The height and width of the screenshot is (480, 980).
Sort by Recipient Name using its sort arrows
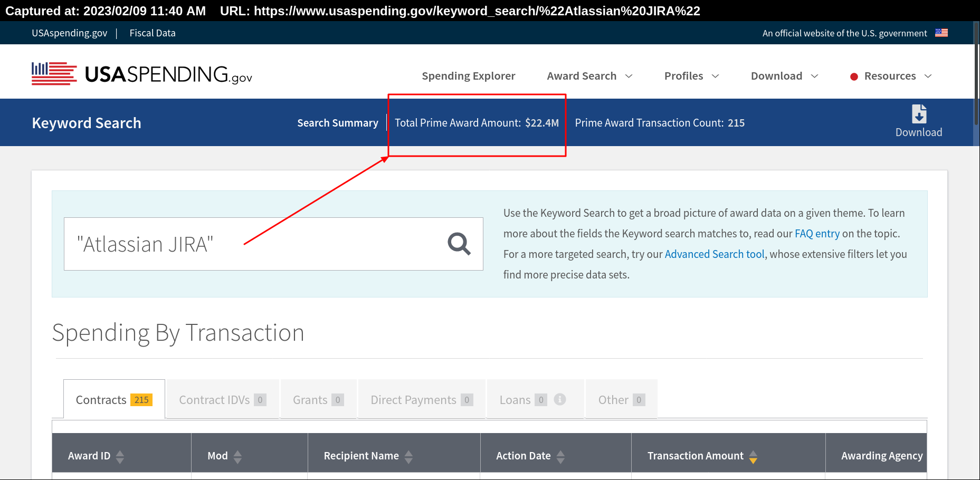(x=408, y=456)
